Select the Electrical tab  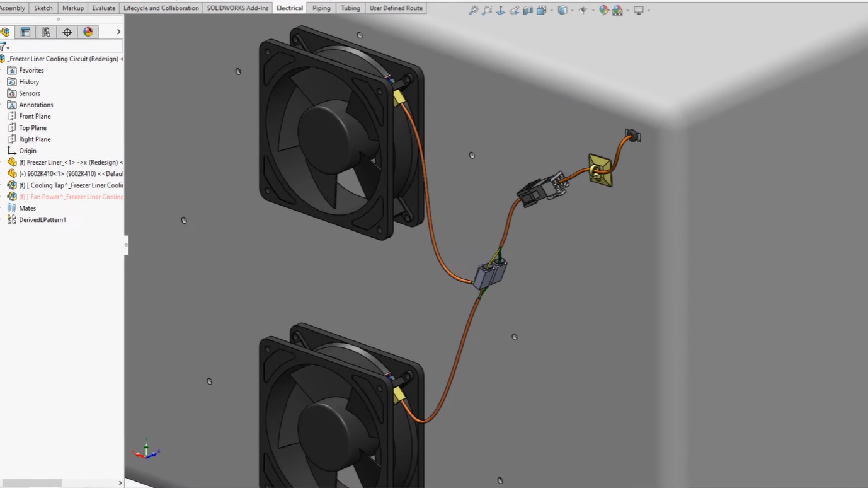[290, 8]
